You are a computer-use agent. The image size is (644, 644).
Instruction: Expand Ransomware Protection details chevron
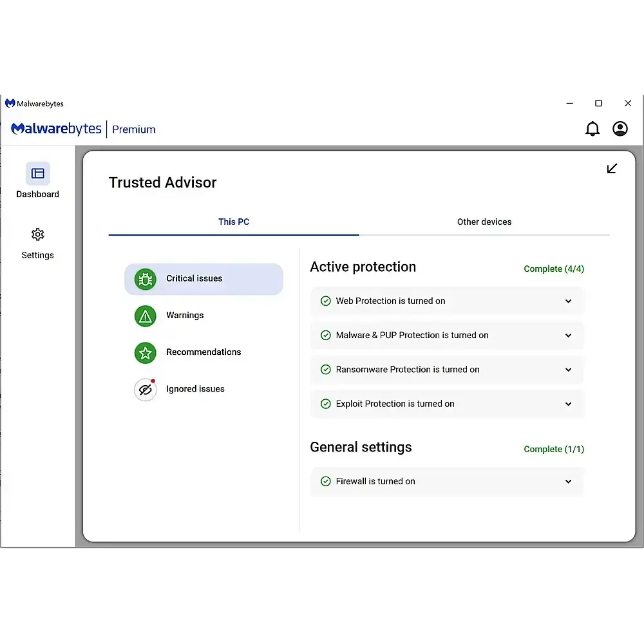coord(568,370)
